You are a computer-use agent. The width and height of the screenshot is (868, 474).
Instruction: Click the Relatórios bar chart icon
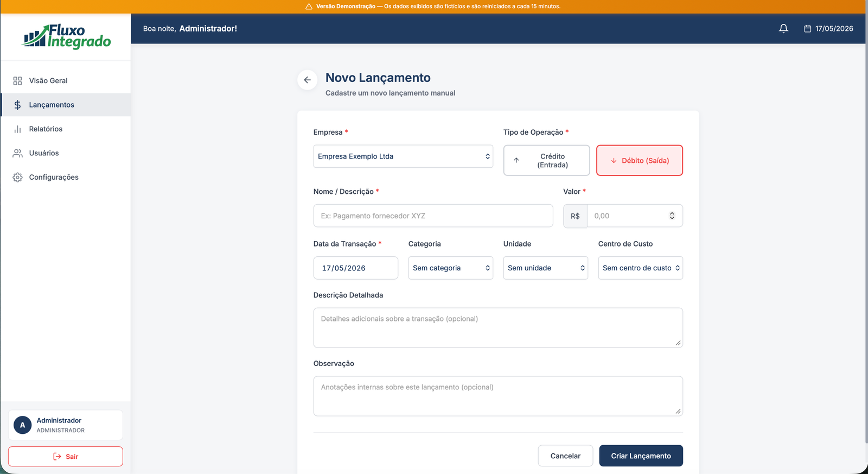tap(17, 129)
